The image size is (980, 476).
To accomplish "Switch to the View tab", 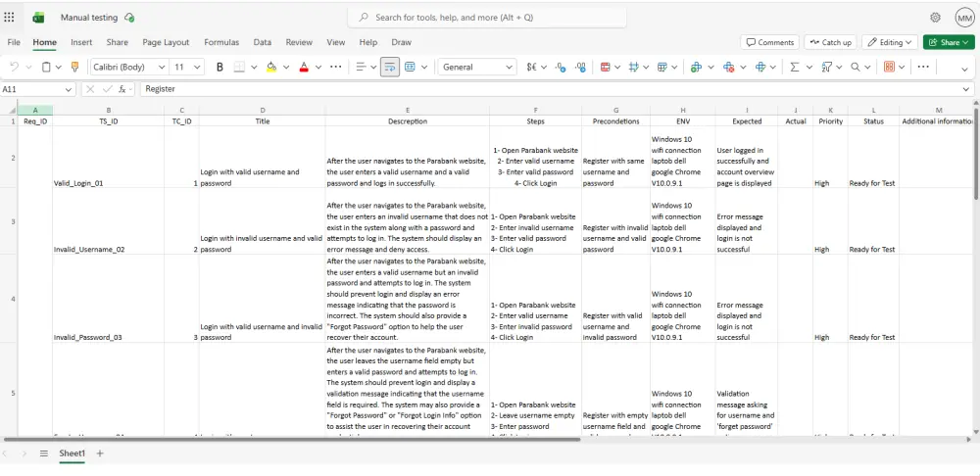I will point(335,42).
